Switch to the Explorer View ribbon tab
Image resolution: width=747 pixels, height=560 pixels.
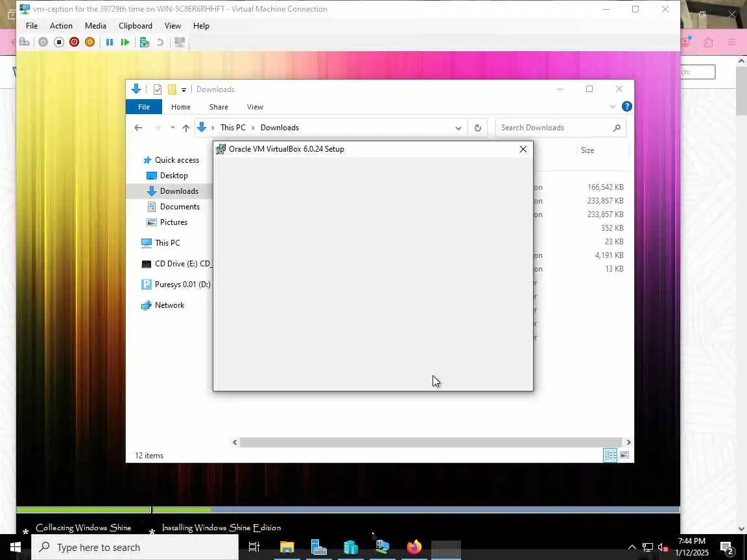tap(255, 107)
